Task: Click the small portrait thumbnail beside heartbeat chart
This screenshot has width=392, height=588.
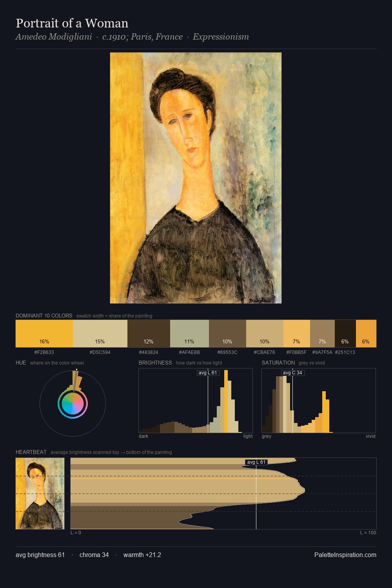Action: tap(40, 494)
